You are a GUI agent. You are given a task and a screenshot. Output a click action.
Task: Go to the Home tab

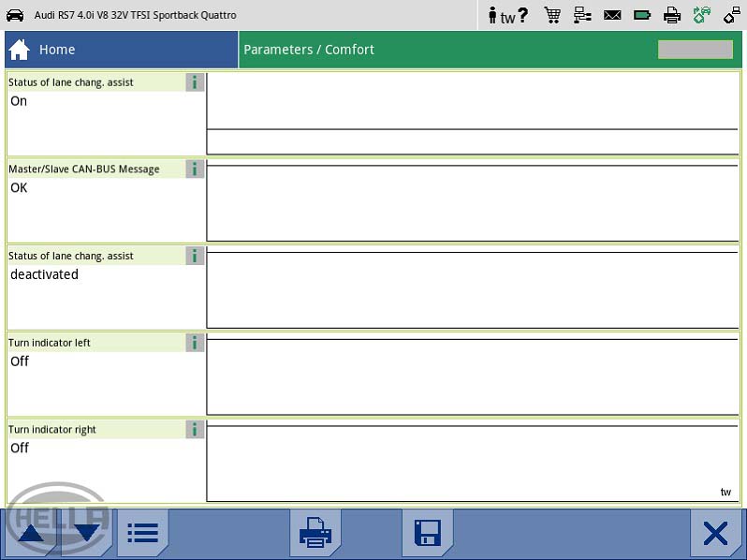(x=122, y=50)
